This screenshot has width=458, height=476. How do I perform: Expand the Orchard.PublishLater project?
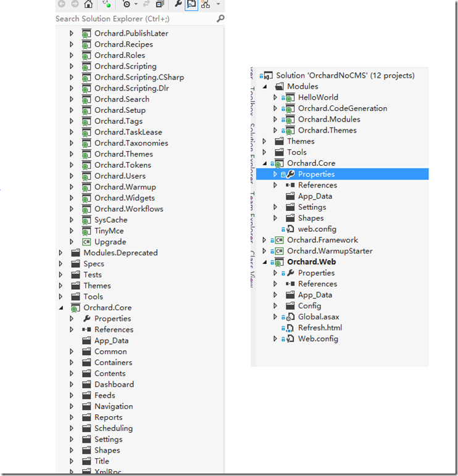click(72, 33)
